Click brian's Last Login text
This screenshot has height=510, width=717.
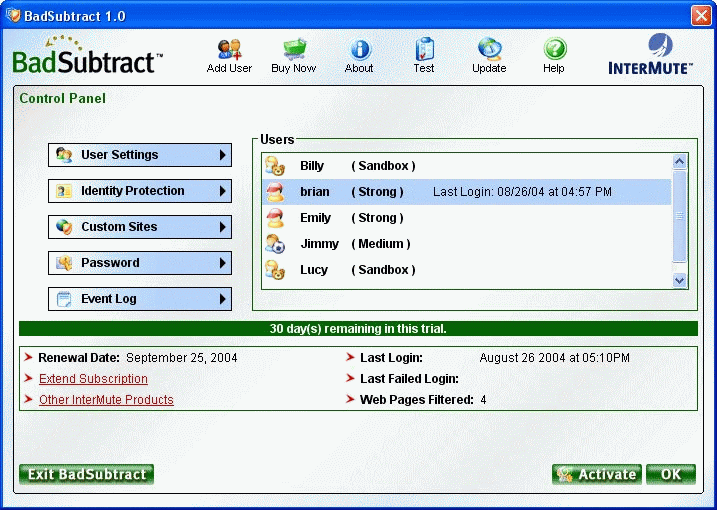point(522,192)
